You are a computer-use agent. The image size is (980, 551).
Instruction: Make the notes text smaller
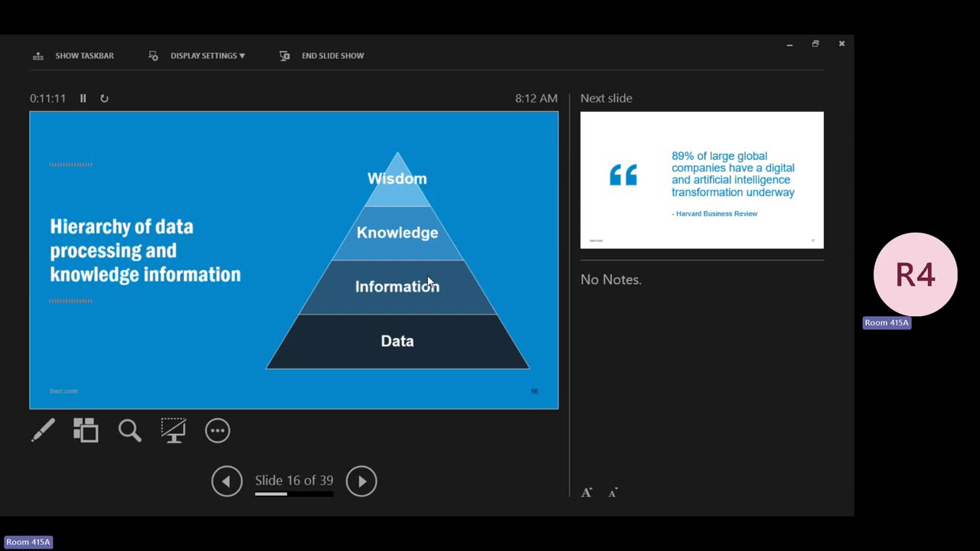tap(612, 493)
